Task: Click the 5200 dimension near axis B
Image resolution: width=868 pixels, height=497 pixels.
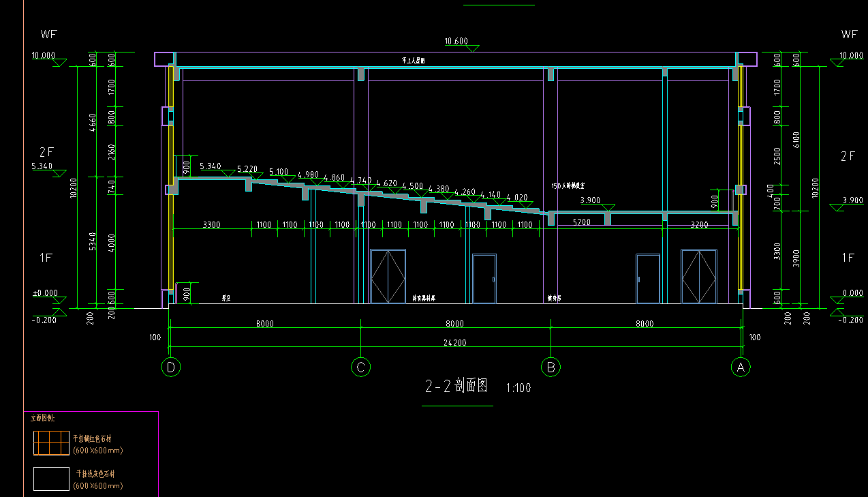Action: (x=581, y=222)
